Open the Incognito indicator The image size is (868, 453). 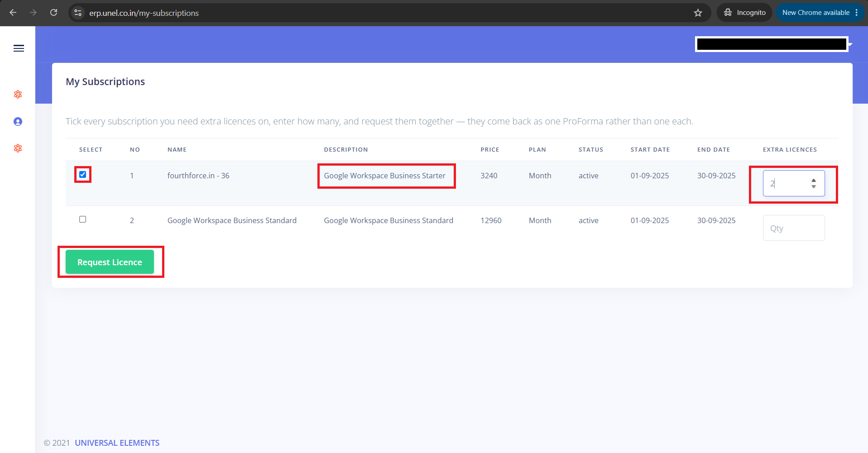744,13
